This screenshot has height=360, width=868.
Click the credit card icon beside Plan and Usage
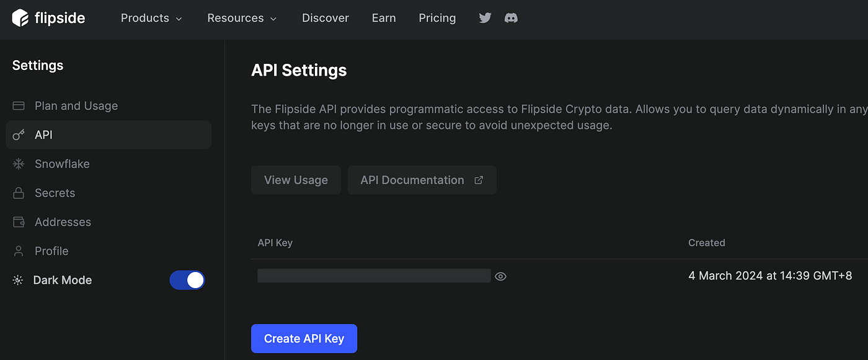coord(19,106)
